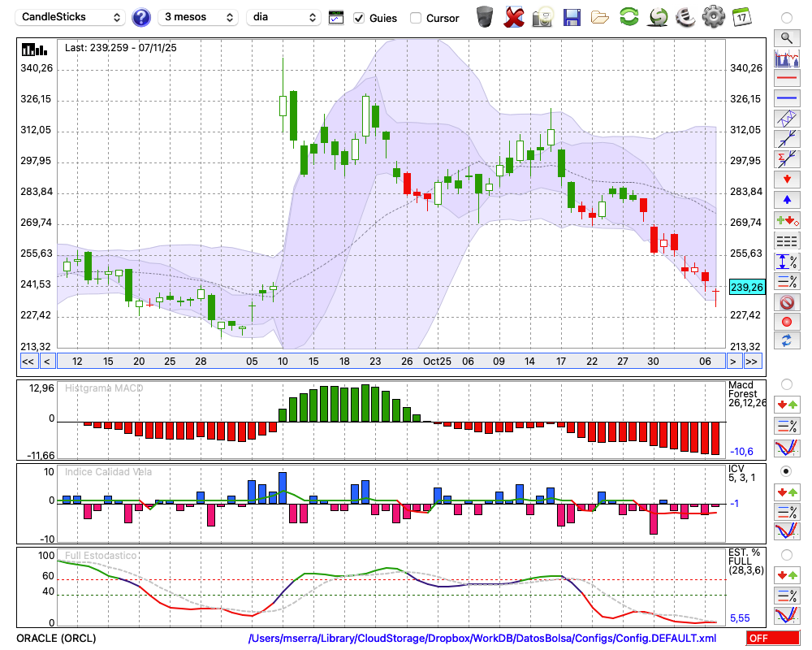Click the green refresh arrows icon
The width and height of the screenshot is (812, 650).
coord(628,17)
